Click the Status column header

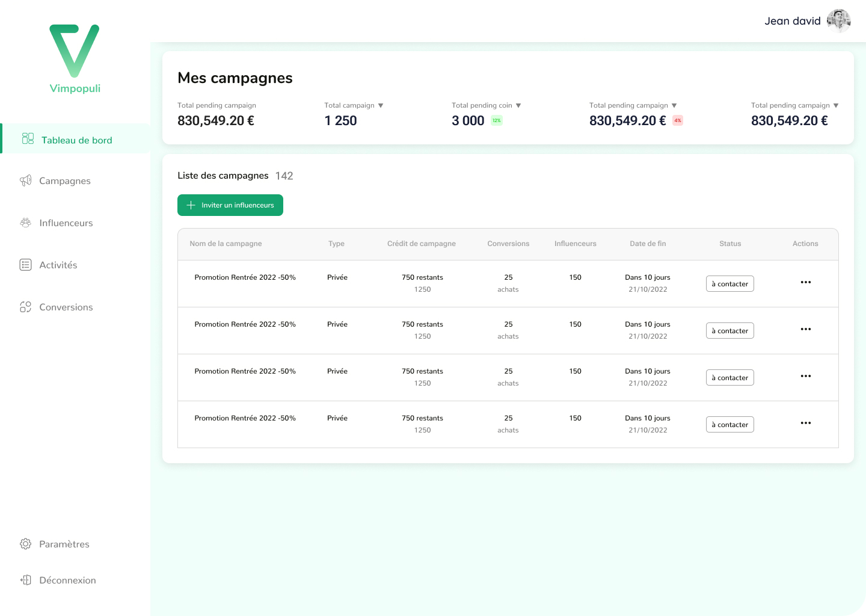730,244
